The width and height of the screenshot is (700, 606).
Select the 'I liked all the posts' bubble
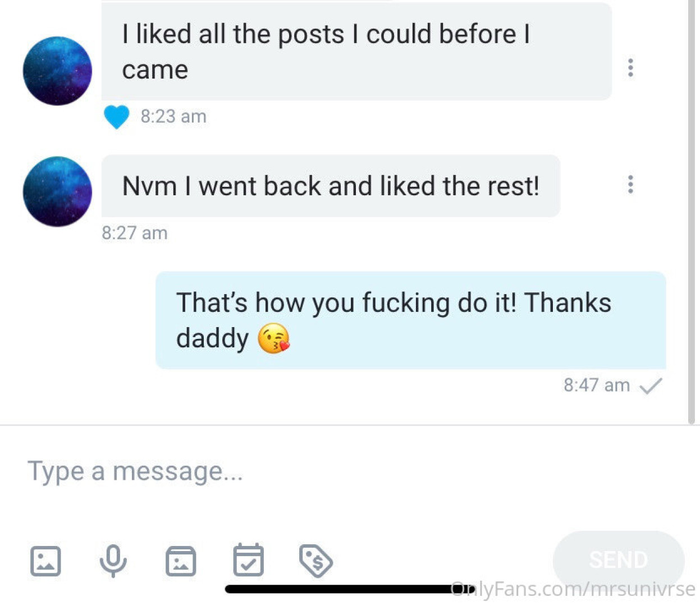pos(356,52)
